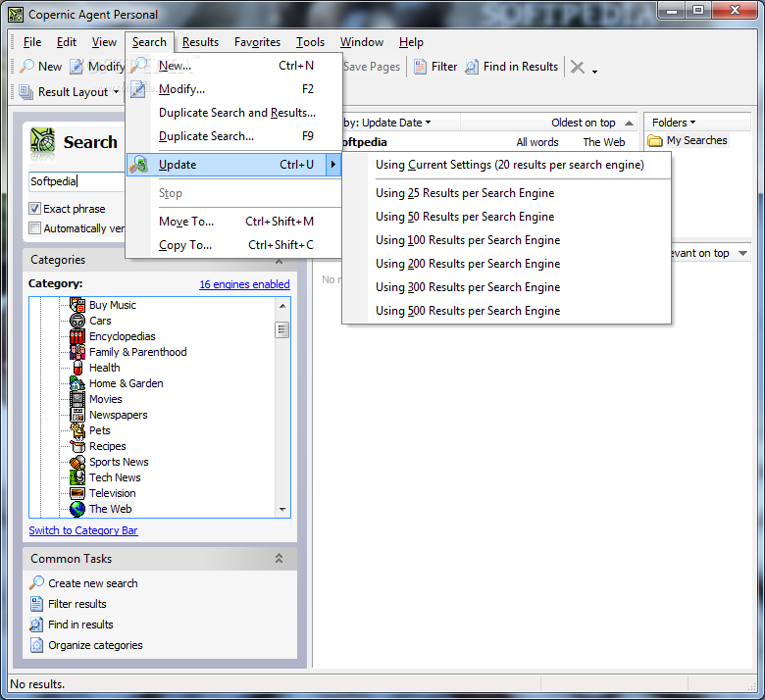Open the Results menu
The height and width of the screenshot is (700, 765).
(x=200, y=42)
